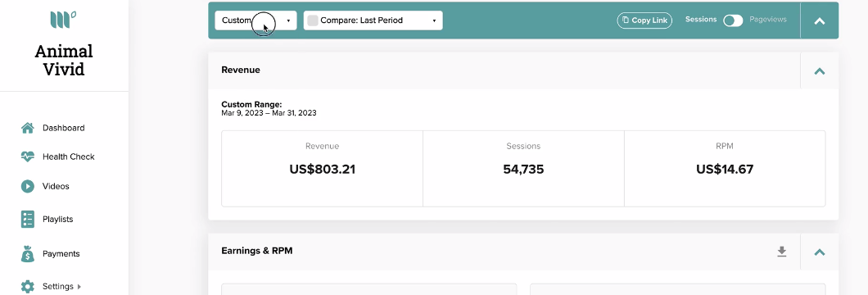The image size is (868, 295).
Task: Select the Pageviews label
Action: coord(768,20)
